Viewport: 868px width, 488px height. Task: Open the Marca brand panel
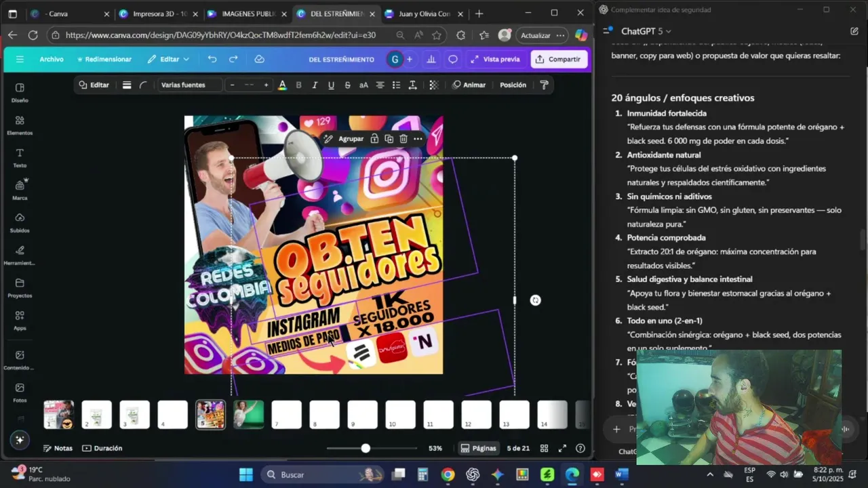click(x=20, y=190)
